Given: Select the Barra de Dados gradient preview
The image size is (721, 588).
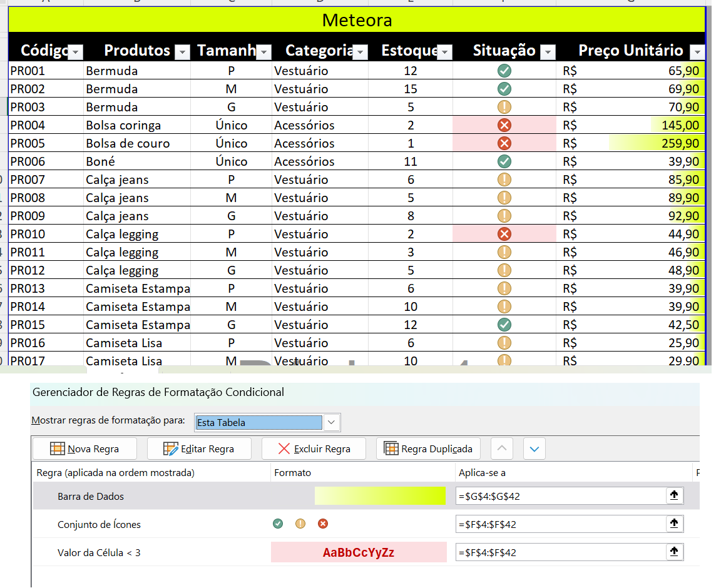Looking at the screenshot, I should tap(379, 496).
